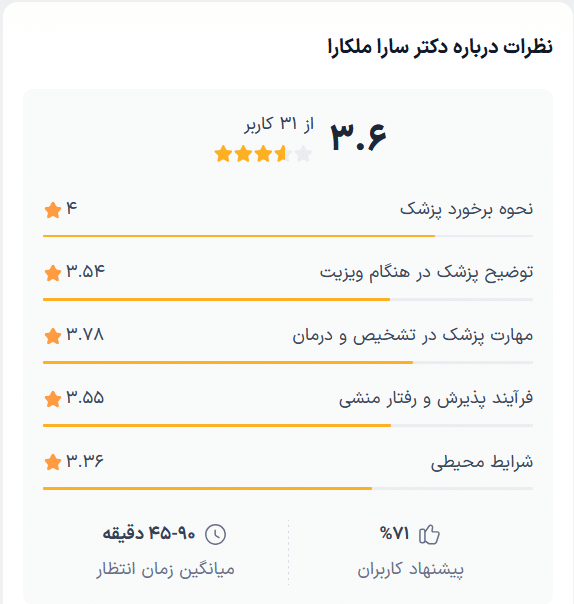Image resolution: width=574 pixels, height=604 pixels.
Task: Click the overall five-star rating row
Action: (x=264, y=154)
